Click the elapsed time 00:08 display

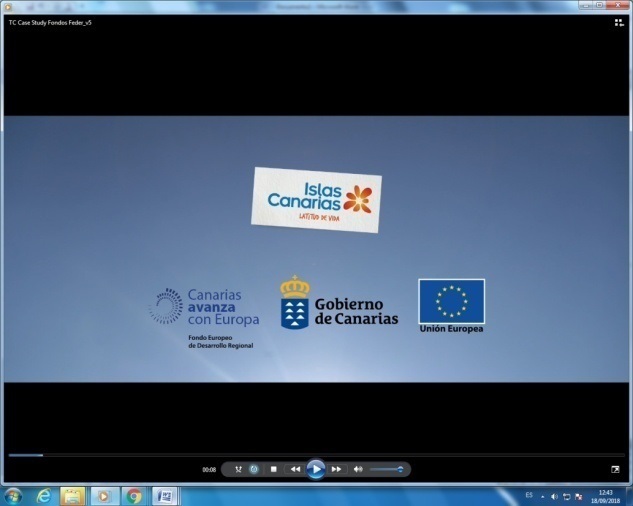[x=209, y=470]
